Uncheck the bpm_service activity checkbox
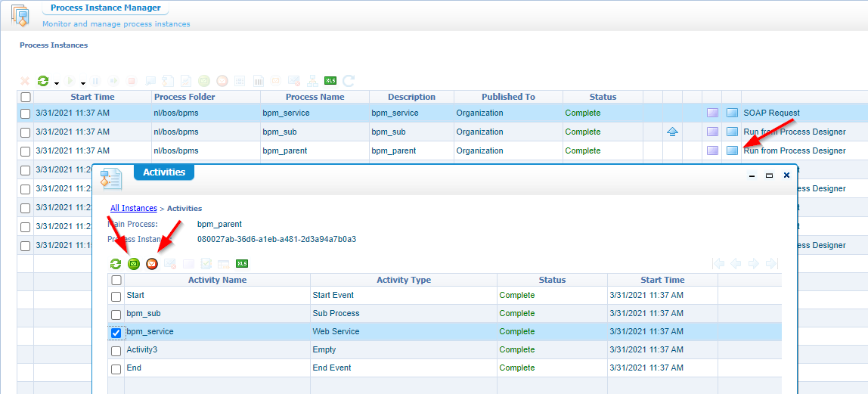 coord(116,332)
